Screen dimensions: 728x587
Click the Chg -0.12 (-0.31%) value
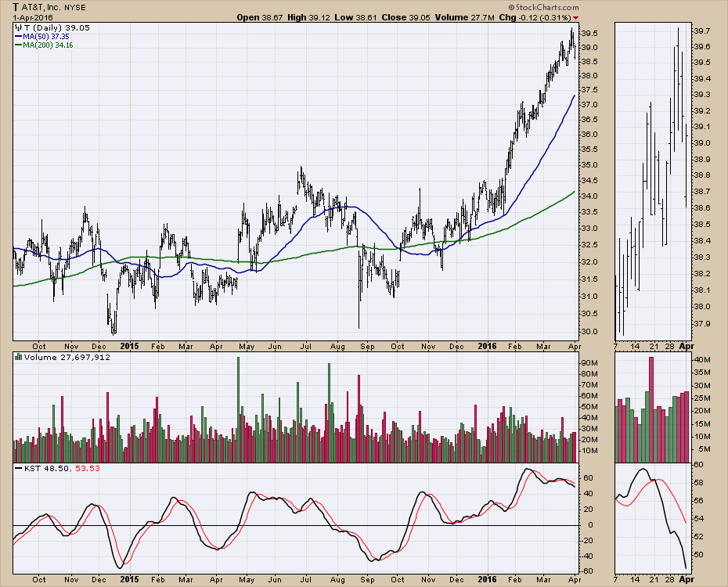tap(535, 18)
